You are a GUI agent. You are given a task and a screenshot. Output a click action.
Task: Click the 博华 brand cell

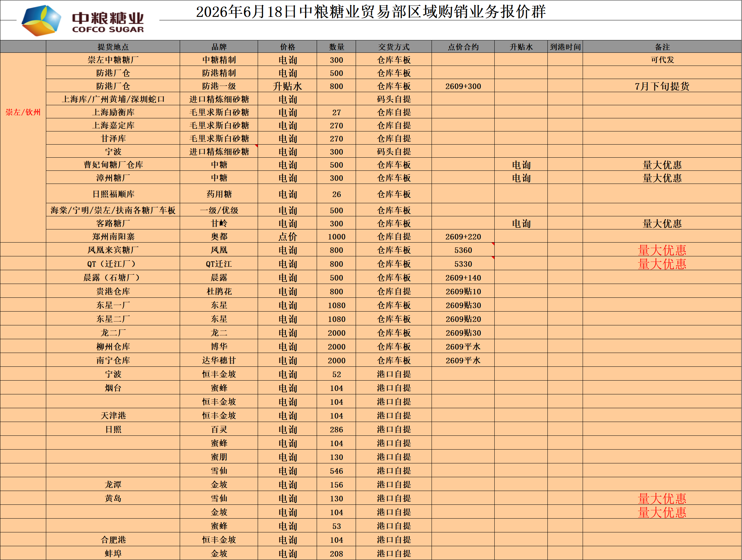click(219, 346)
